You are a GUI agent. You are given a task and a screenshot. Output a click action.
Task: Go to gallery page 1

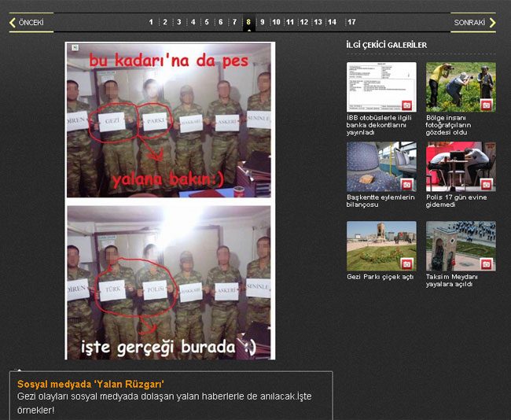click(151, 22)
